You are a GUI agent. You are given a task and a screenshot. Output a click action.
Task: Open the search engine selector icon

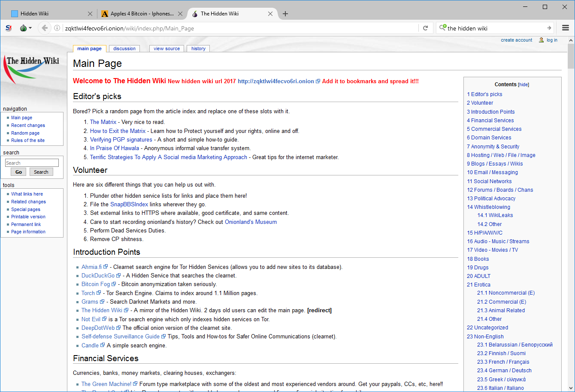(x=442, y=28)
